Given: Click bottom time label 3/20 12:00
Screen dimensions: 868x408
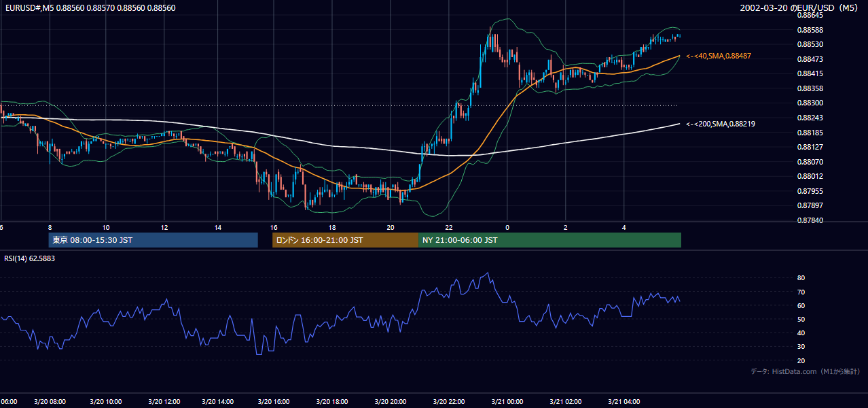Looking at the screenshot, I should (x=164, y=402).
